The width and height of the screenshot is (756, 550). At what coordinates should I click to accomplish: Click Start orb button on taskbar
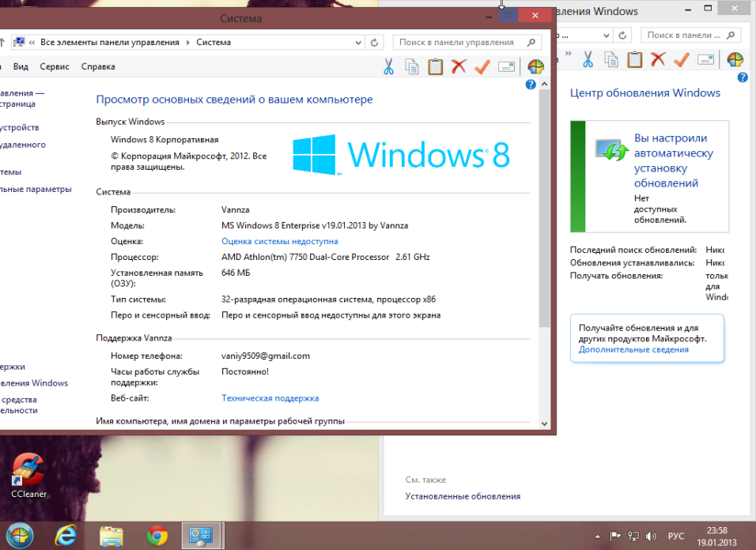coord(19,536)
